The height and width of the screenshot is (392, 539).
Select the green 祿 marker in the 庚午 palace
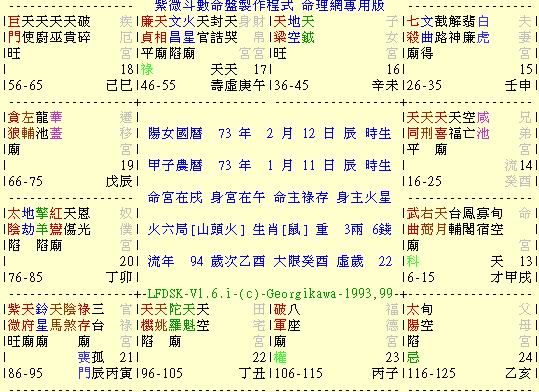[x=147, y=69]
